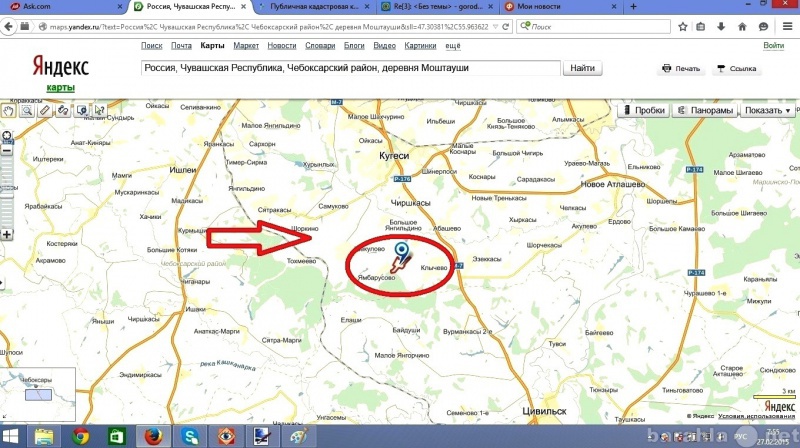Go to the browser home page icon

pyautogui.click(x=742, y=27)
